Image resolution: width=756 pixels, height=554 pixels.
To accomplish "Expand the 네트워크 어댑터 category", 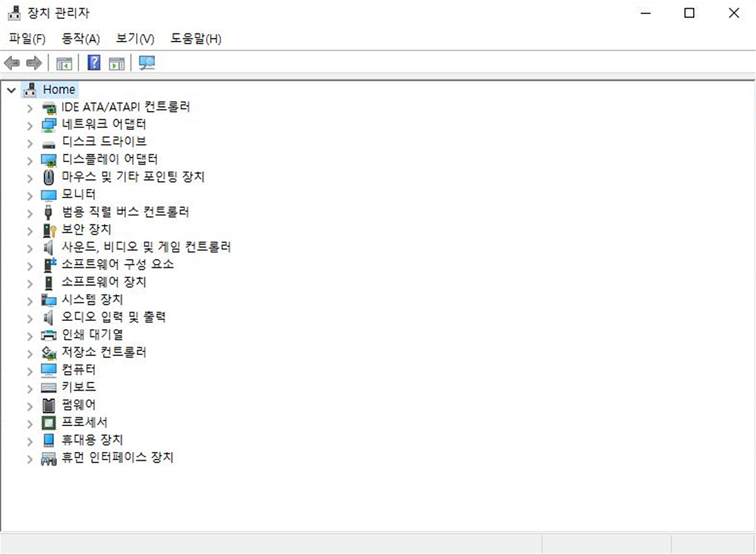I will click(x=30, y=125).
